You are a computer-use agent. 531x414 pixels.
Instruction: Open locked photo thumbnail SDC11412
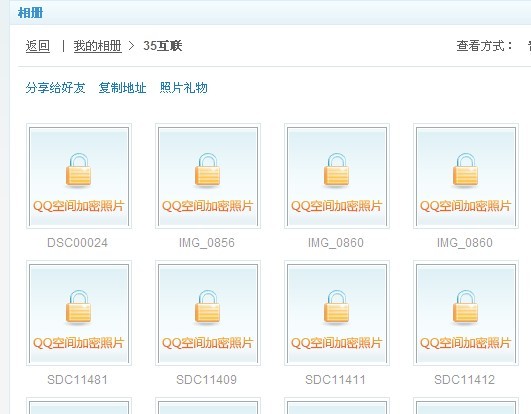point(466,313)
